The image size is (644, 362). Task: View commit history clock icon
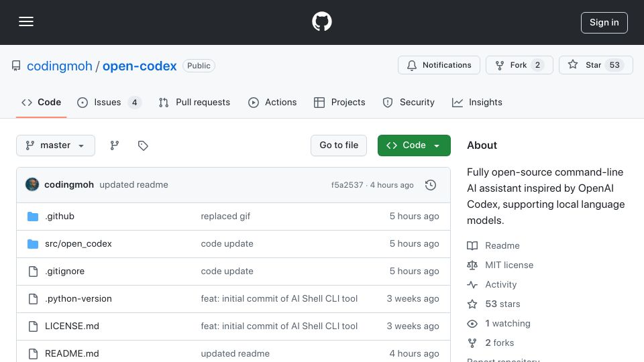point(431,185)
